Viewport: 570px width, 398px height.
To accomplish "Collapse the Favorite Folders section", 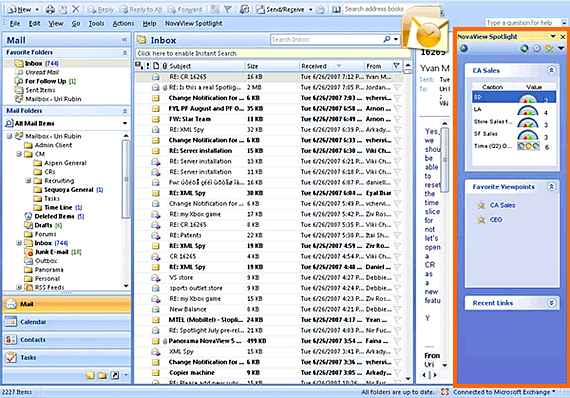I will [x=125, y=53].
